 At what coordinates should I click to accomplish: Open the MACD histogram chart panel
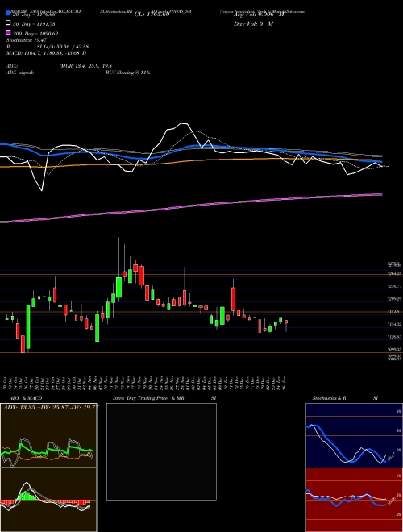pyautogui.click(x=48, y=500)
